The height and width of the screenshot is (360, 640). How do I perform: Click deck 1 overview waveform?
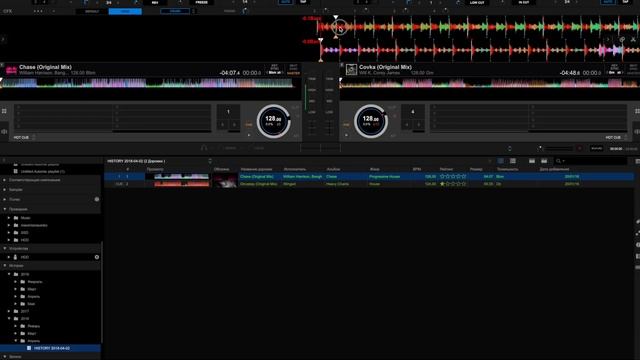[x=150, y=83]
